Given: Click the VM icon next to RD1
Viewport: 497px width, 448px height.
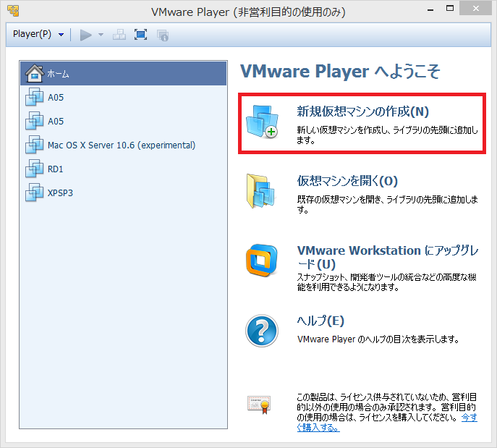Looking at the screenshot, I should 34,169.
